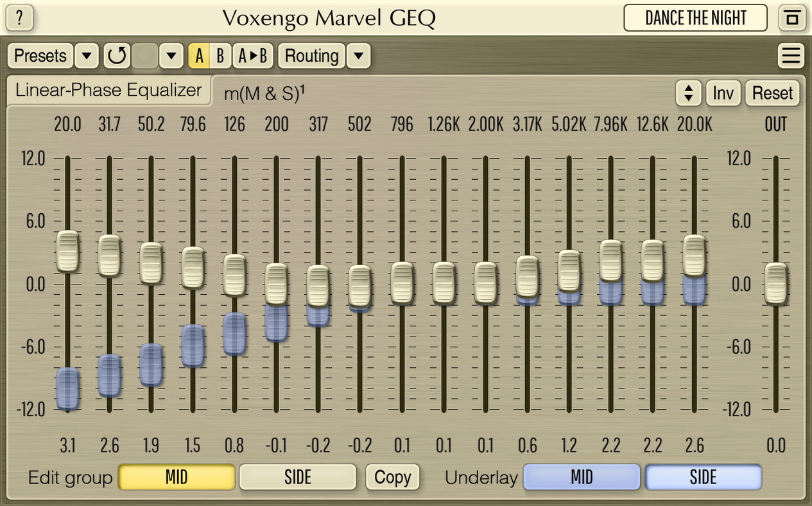Expand the Presets dropdown arrow
812x506 pixels.
87,56
